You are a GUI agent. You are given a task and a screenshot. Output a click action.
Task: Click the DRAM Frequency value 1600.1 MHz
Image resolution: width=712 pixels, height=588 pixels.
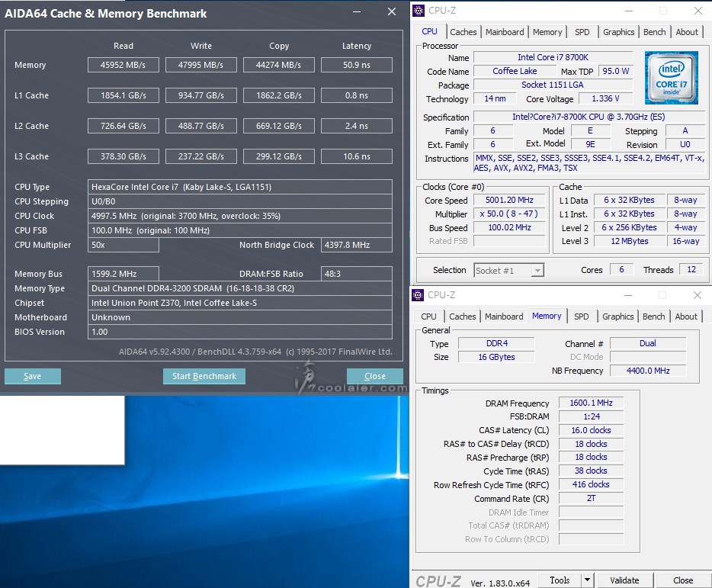point(591,403)
